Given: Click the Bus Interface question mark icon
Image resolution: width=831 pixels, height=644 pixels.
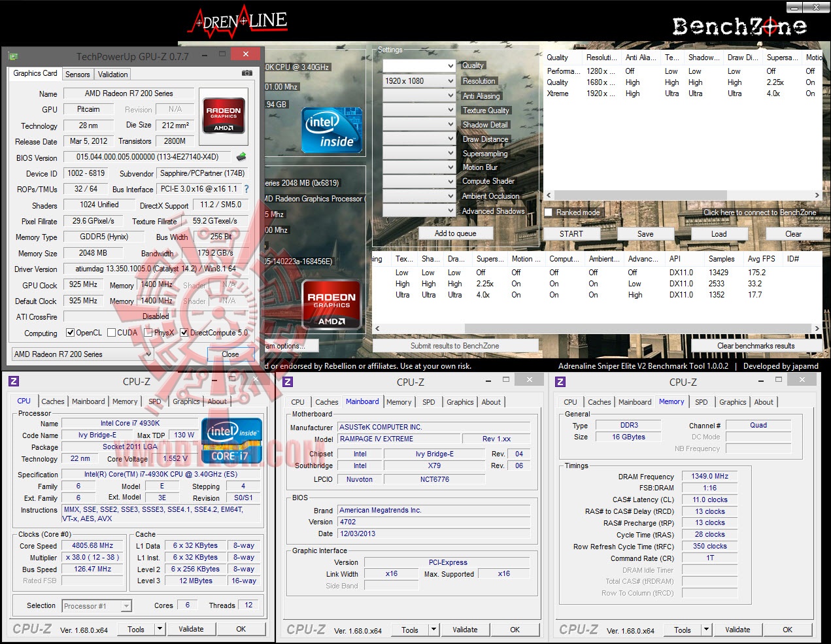Looking at the screenshot, I should click(246, 189).
